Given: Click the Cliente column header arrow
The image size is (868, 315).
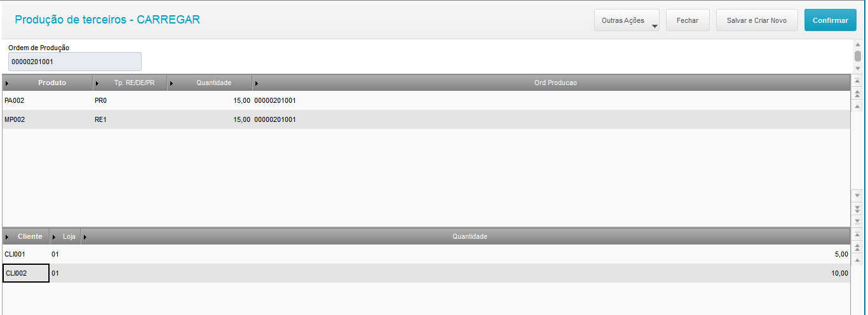Looking at the screenshot, I should pyautogui.click(x=7, y=237).
